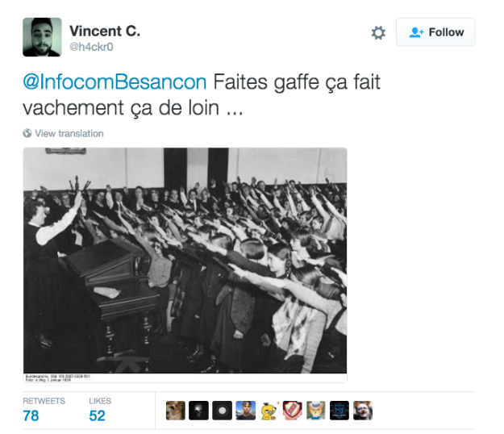Click the globe icon beside View translation
Viewport: 504px width, 434px height.
27,133
